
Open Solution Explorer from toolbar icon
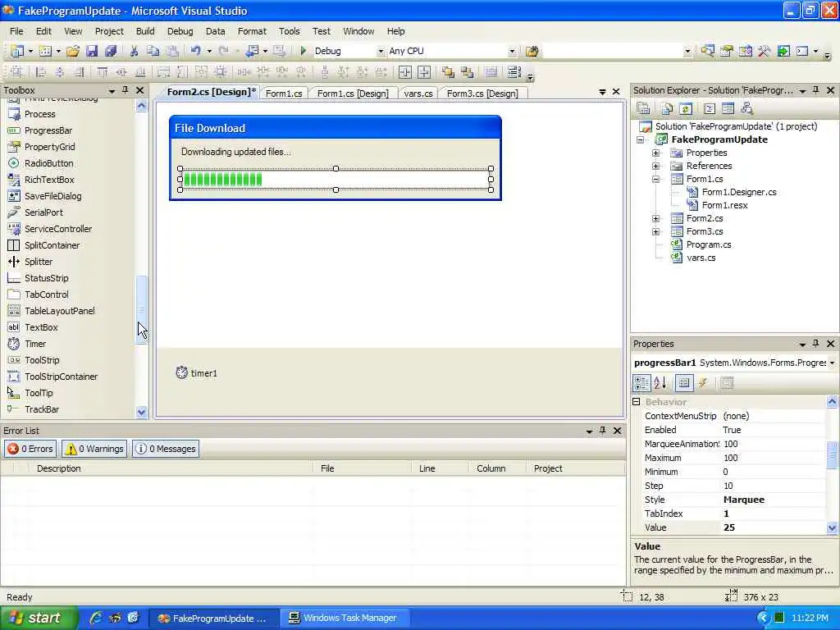[x=707, y=51]
